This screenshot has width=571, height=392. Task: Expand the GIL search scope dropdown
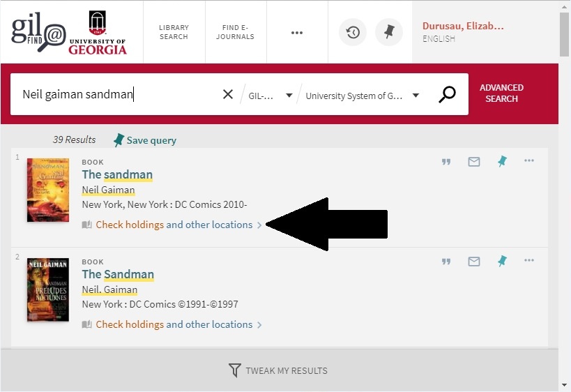(x=271, y=96)
